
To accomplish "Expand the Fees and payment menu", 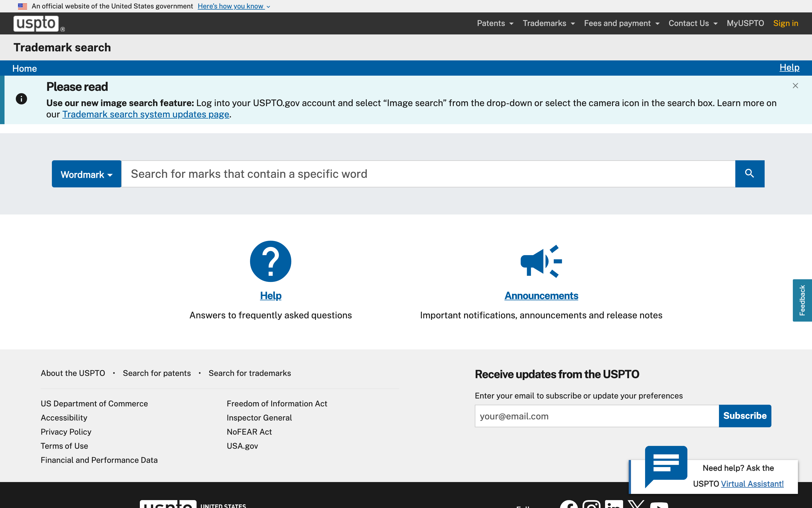I will (622, 23).
